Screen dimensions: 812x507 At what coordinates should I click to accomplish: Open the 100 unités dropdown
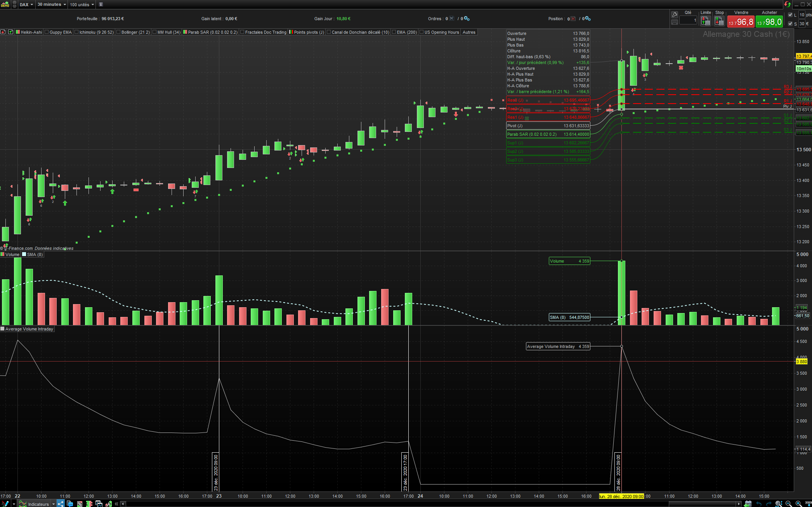(x=82, y=5)
